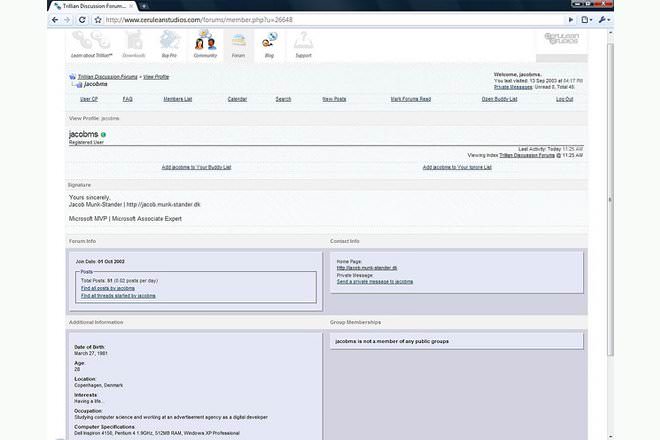
Task: Click Send a private message to jacobms
Action: tap(375, 281)
